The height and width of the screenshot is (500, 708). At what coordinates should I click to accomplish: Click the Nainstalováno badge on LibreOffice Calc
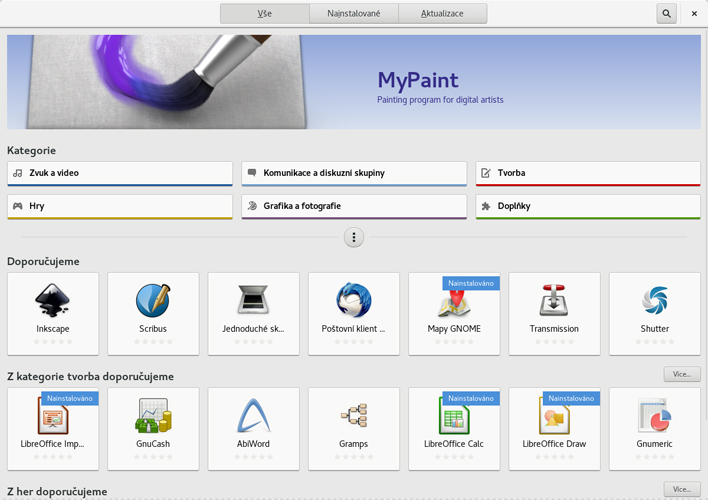click(471, 398)
